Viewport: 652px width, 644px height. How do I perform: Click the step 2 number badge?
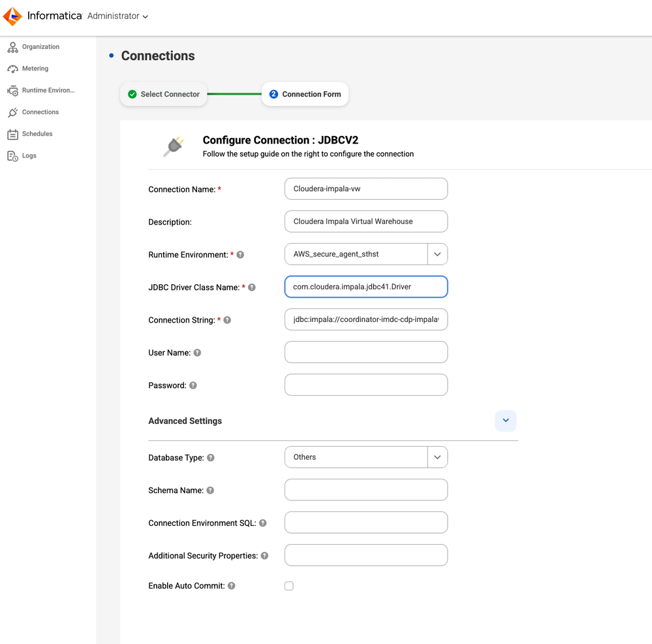pyautogui.click(x=273, y=95)
